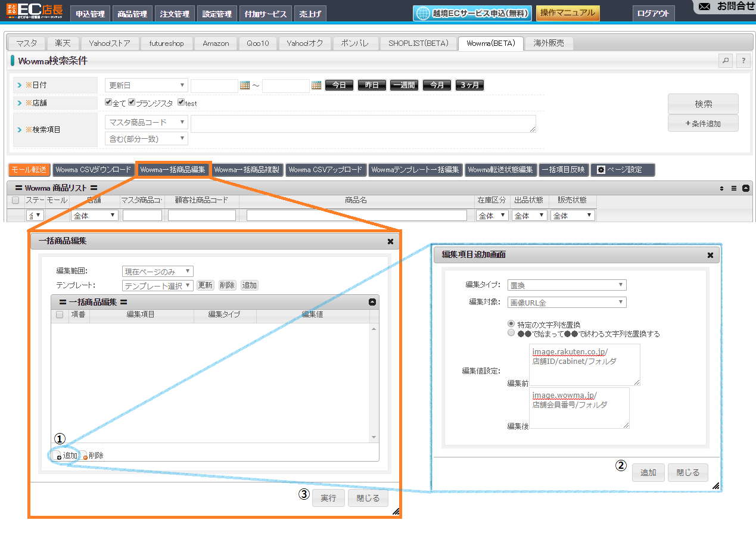Toggle the test store checkbox
Viewport: 756px width, 545px height.
pyautogui.click(x=181, y=102)
